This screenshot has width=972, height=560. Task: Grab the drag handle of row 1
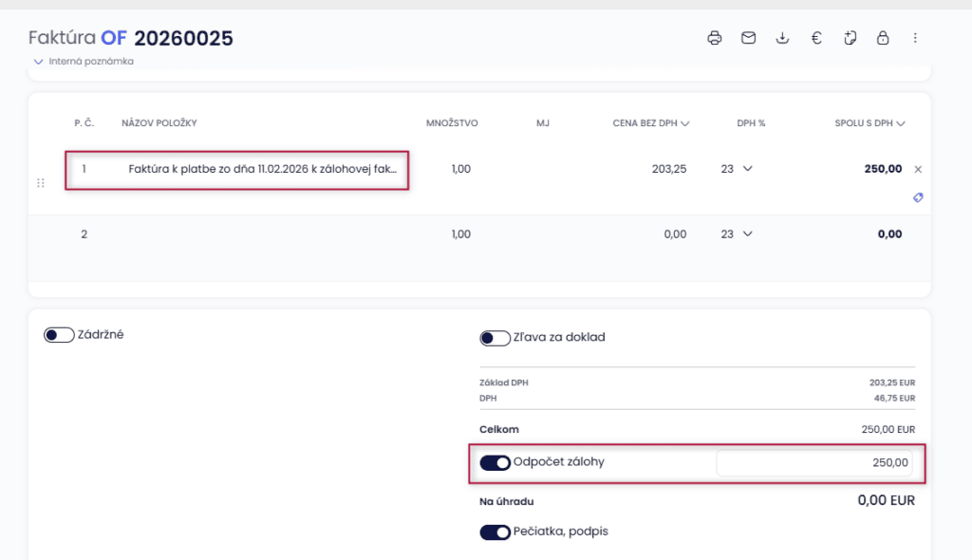point(41,183)
